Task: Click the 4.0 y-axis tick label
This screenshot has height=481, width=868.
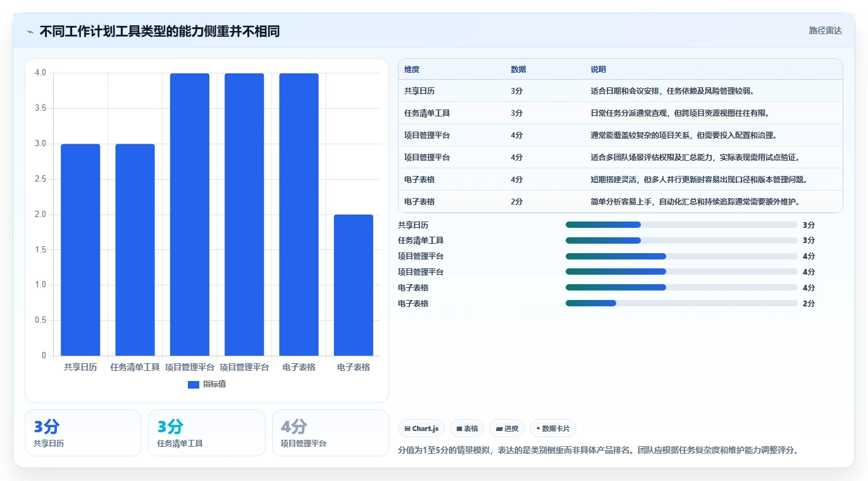Action: click(40, 73)
